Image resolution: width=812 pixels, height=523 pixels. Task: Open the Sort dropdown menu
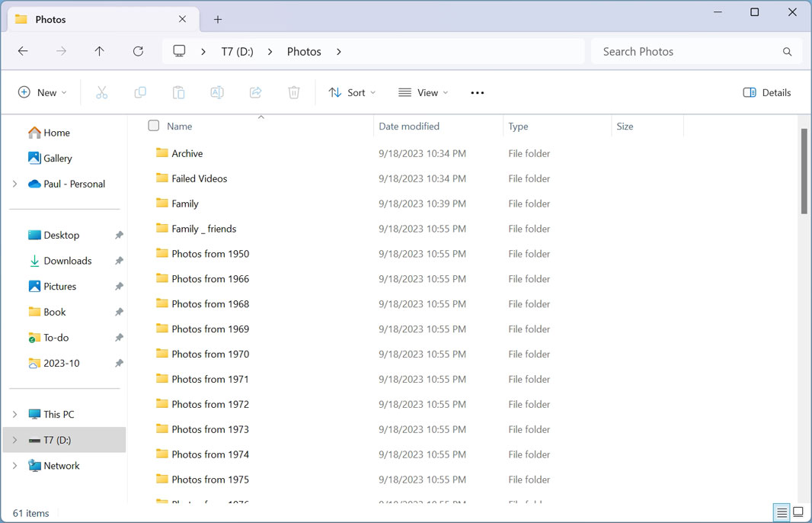click(x=352, y=92)
